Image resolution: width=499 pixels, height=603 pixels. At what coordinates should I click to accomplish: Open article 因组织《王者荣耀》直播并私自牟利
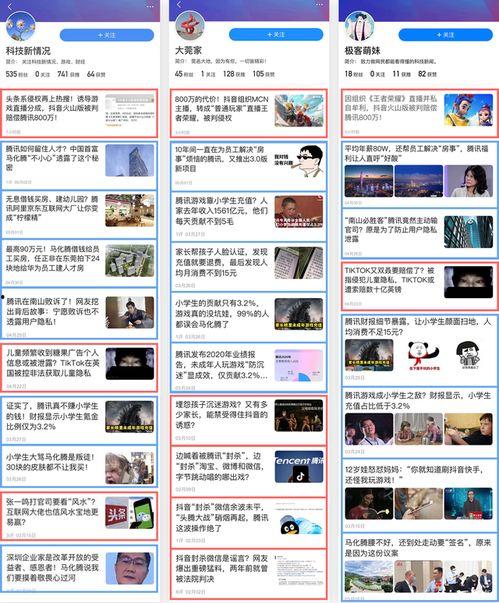[420, 113]
